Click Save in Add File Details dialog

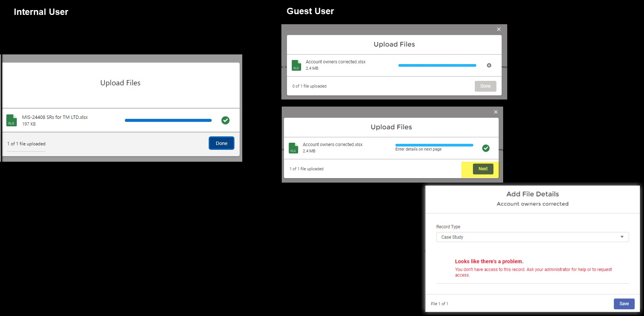[x=624, y=304]
